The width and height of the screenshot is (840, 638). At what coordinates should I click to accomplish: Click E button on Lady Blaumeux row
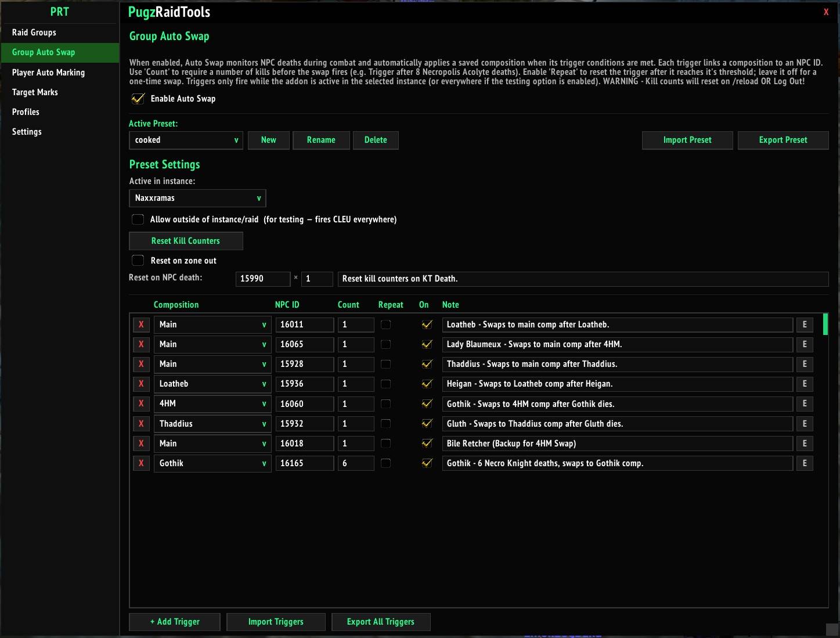(805, 344)
